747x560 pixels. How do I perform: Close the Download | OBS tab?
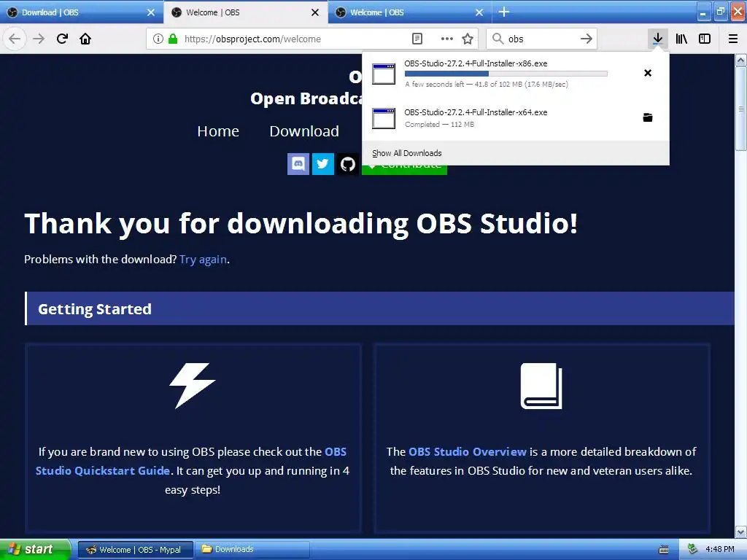[151, 12]
